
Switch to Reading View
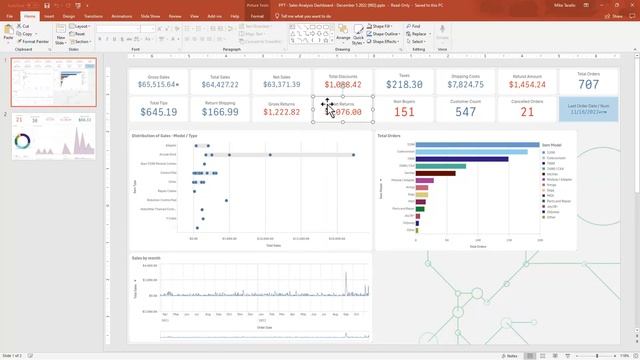click(555, 356)
